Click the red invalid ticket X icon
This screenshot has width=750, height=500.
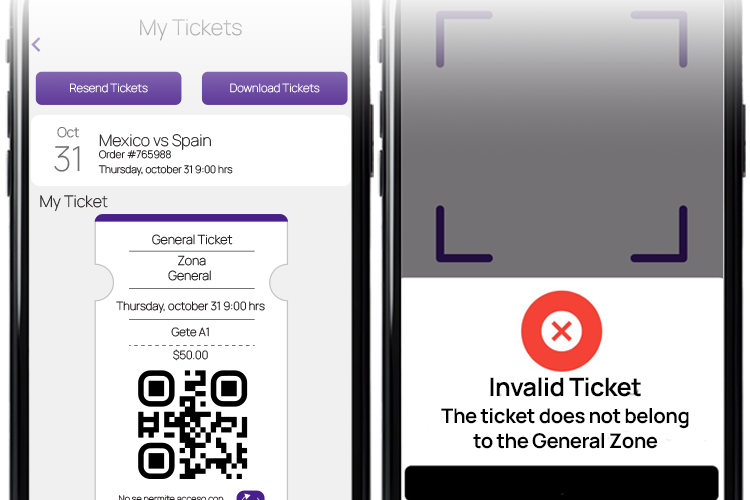pos(562,331)
